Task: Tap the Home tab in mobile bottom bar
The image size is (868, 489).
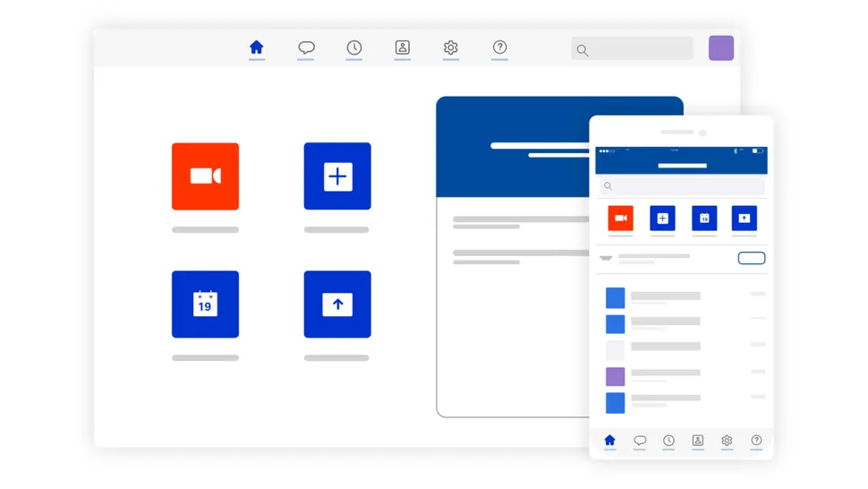Action: (610, 441)
